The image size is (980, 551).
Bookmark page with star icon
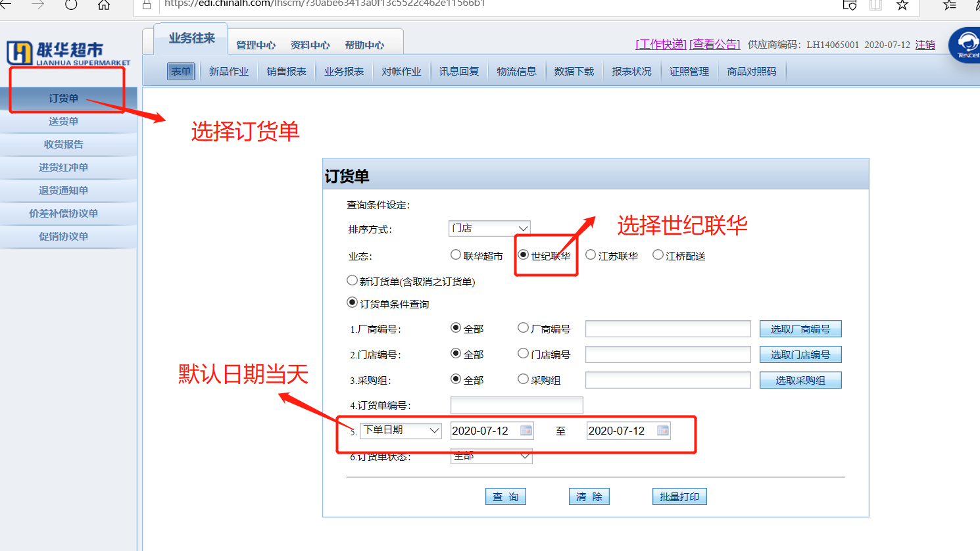coord(902,5)
